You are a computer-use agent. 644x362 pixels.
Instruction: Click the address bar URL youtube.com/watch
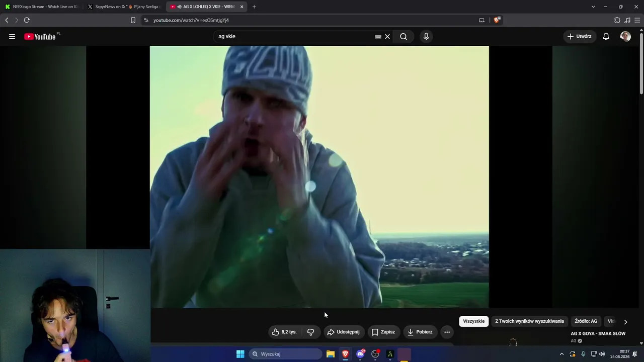point(191,20)
